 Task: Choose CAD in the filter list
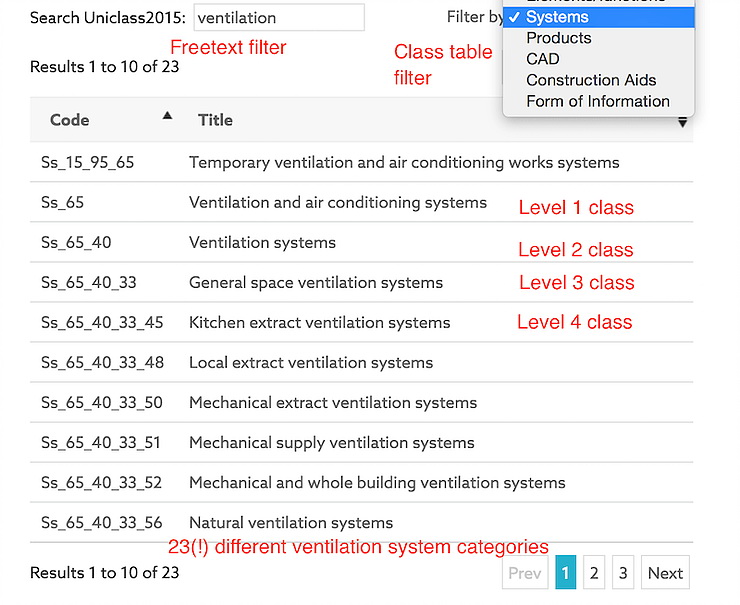(x=543, y=59)
